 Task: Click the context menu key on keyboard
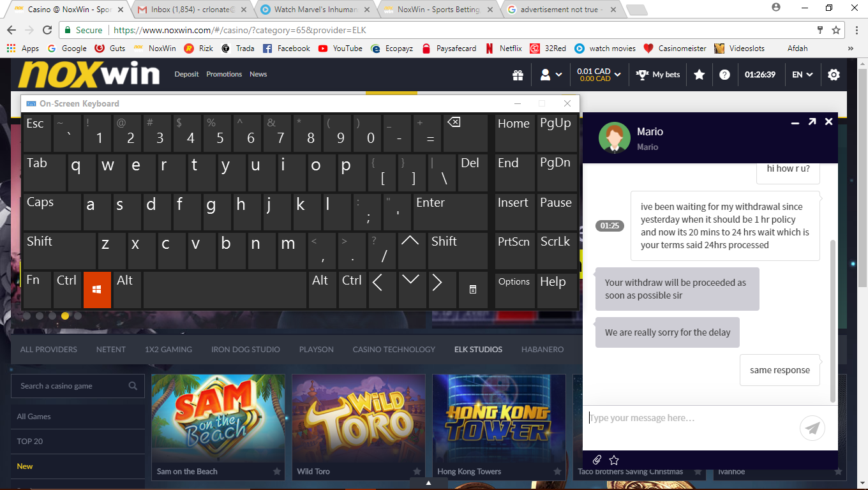point(473,290)
